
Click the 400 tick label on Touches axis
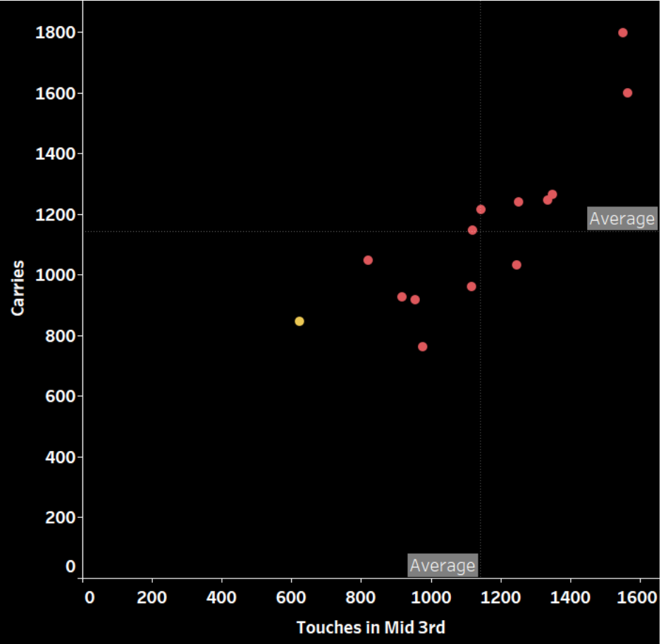[221, 597]
